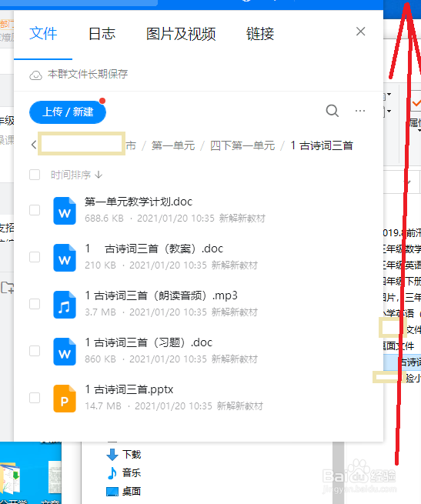Open file 1 古诗词三首（朗读音频）.mp3
The width and height of the screenshot is (421, 504).
[161, 295]
